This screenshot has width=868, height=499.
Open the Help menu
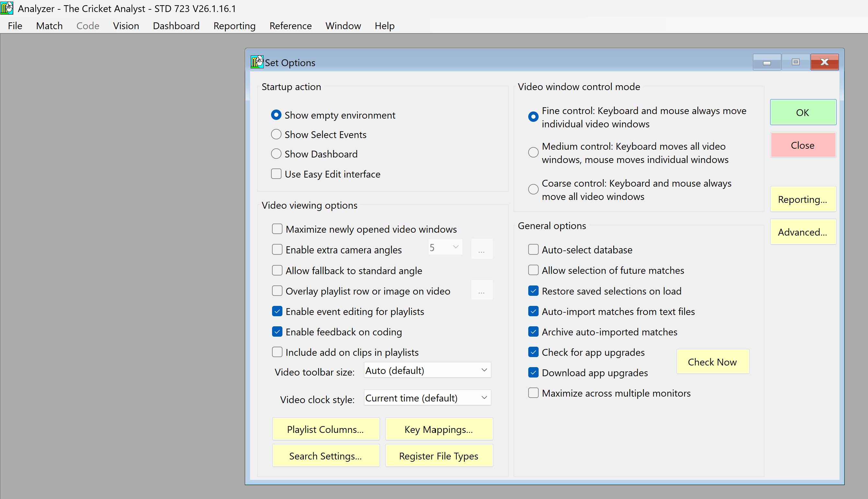[384, 26]
